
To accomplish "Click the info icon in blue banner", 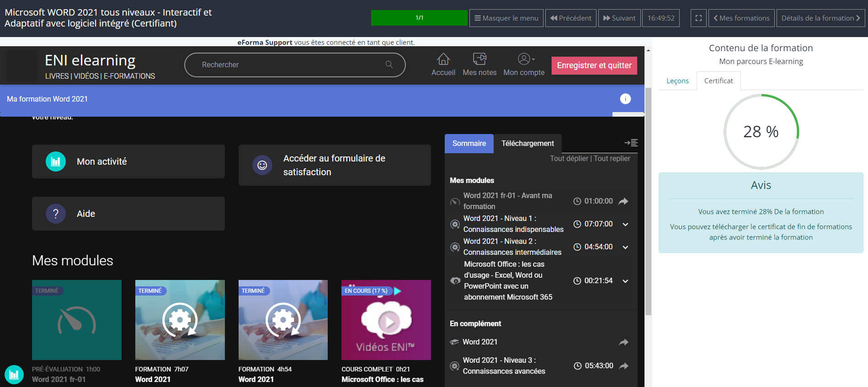I will coord(625,99).
